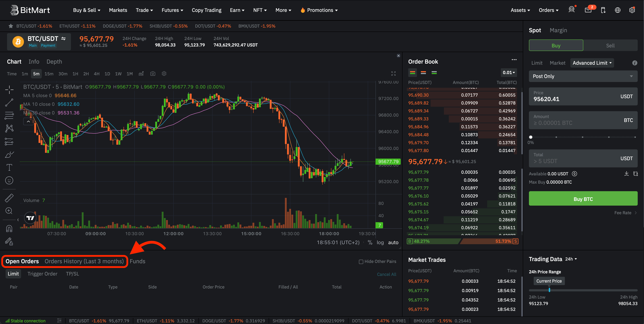Image resolution: width=644 pixels, height=324 pixels.
Task: Show only sell orders in order book
Action: click(423, 73)
